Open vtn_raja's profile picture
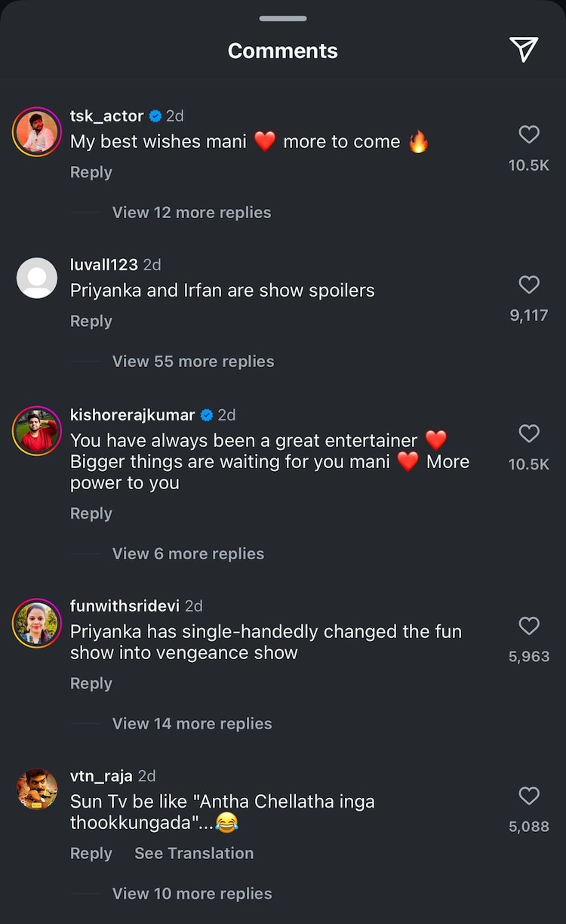566x924 pixels. click(x=37, y=790)
